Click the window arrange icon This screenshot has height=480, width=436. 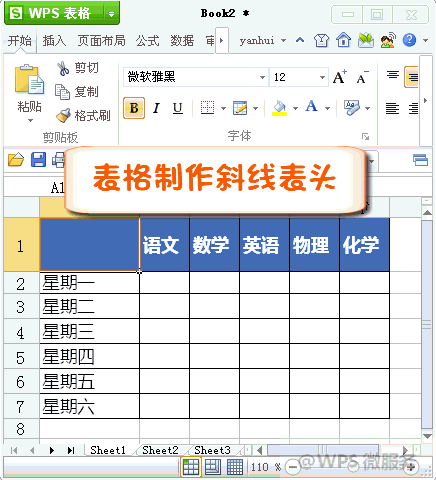tap(420, 160)
